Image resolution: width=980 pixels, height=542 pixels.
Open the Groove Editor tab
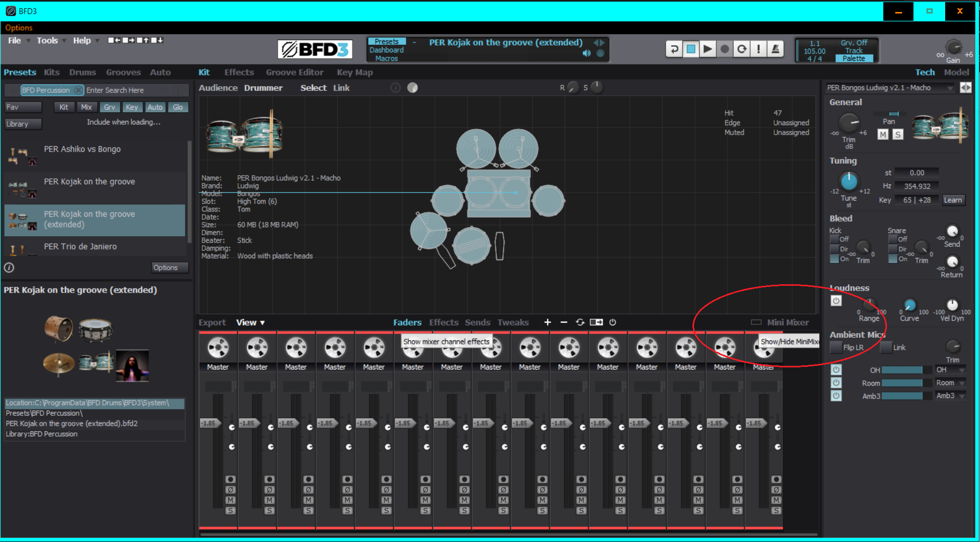pyautogui.click(x=295, y=72)
